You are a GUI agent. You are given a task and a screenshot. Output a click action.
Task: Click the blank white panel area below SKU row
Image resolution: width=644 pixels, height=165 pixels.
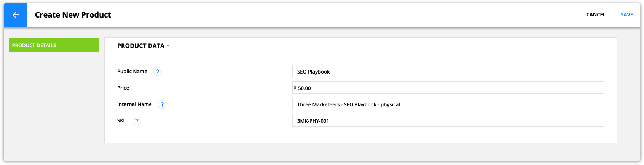coord(360,135)
